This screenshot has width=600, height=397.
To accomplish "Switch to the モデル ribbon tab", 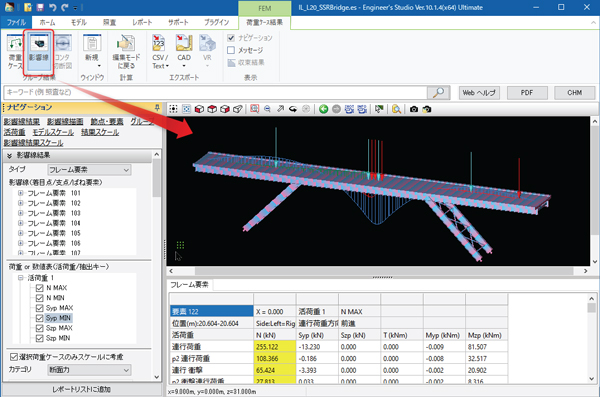I will pyautogui.click(x=79, y=23).
